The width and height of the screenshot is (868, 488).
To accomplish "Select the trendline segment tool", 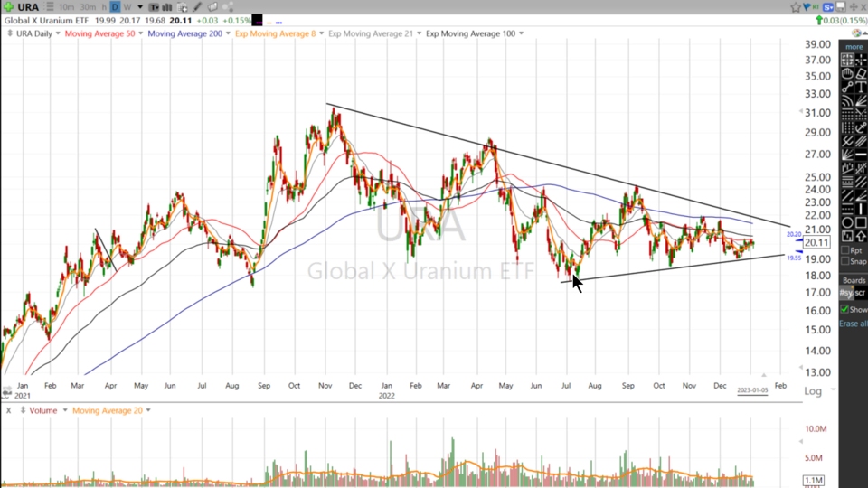I will pyautogui.click(x=847, y=86).
